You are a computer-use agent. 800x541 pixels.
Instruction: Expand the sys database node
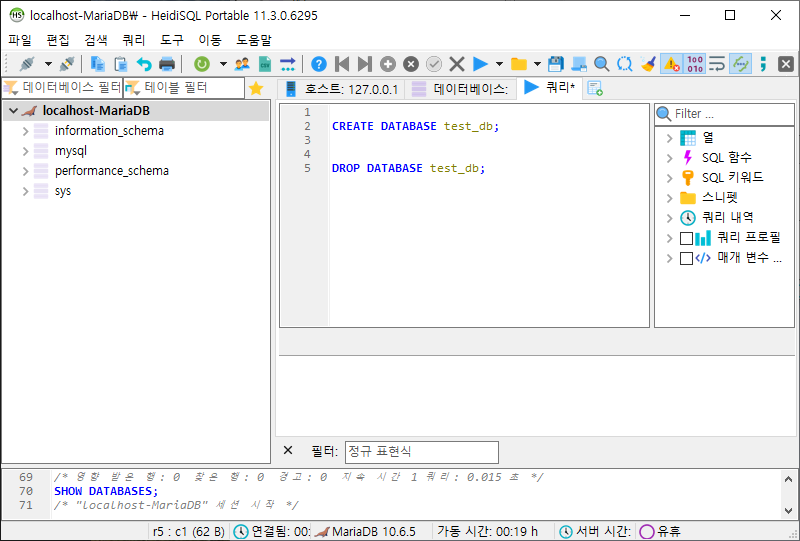pos(25,191)
